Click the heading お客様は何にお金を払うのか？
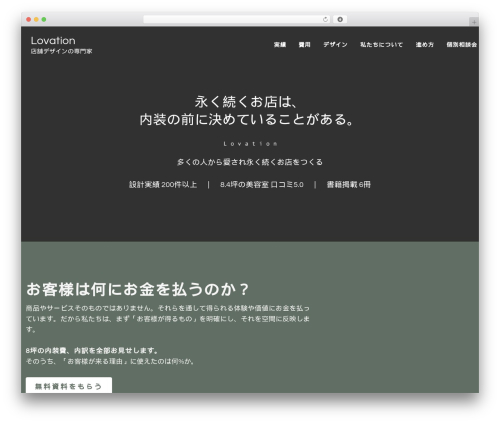This screenshot has width=500, height=423. point(138,289)
